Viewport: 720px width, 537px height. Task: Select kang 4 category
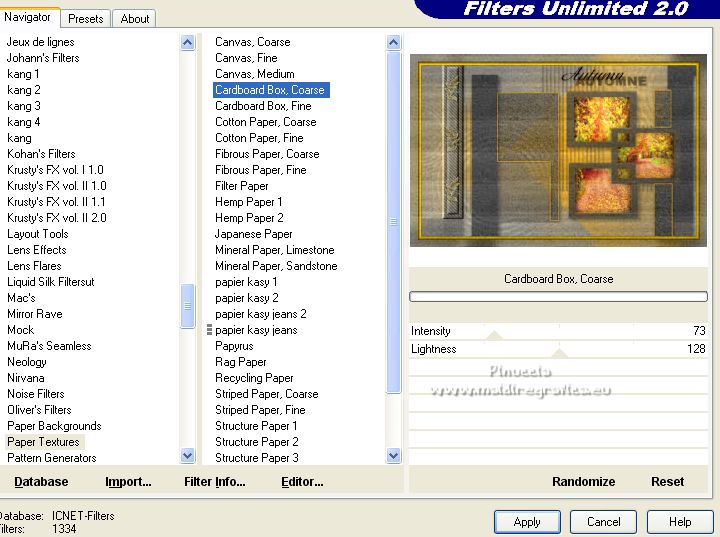24,122
